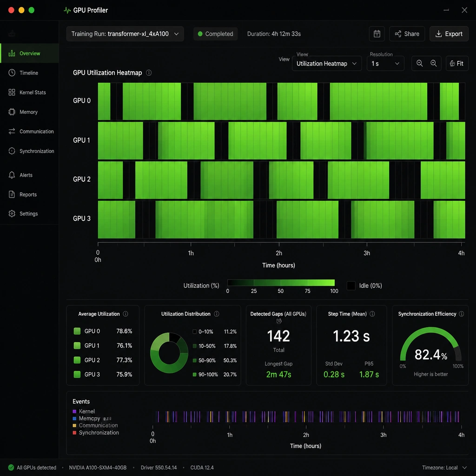
Task: Expand the Training Run selector dropdown
Action: 125,33
